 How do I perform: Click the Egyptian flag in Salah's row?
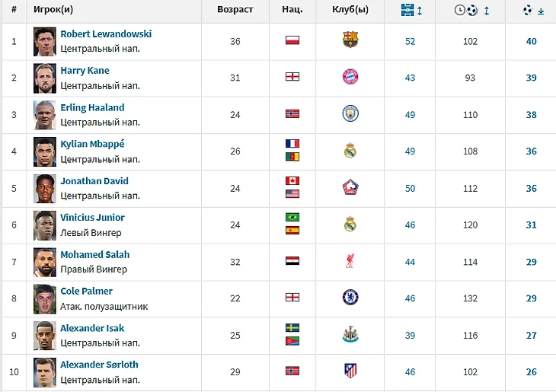[x=292, y=260]
